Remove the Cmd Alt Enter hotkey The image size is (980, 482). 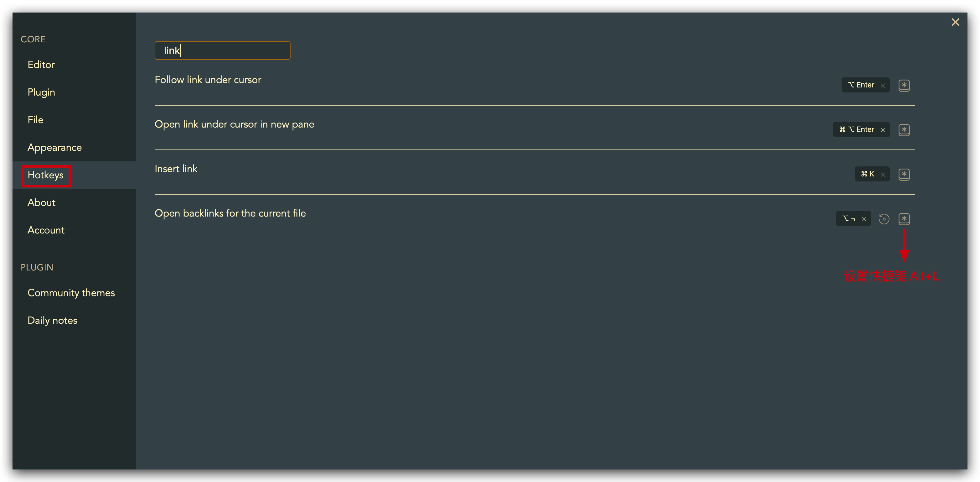[883, 130]
